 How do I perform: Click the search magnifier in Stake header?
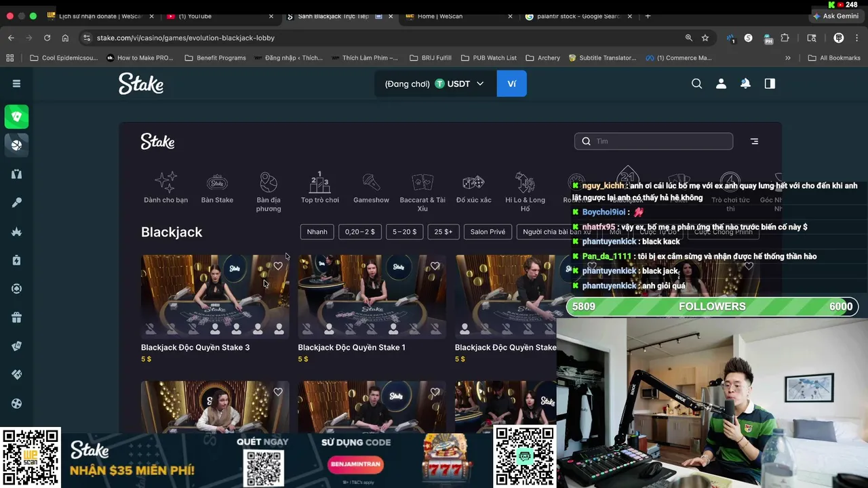(x=696, y=83)
